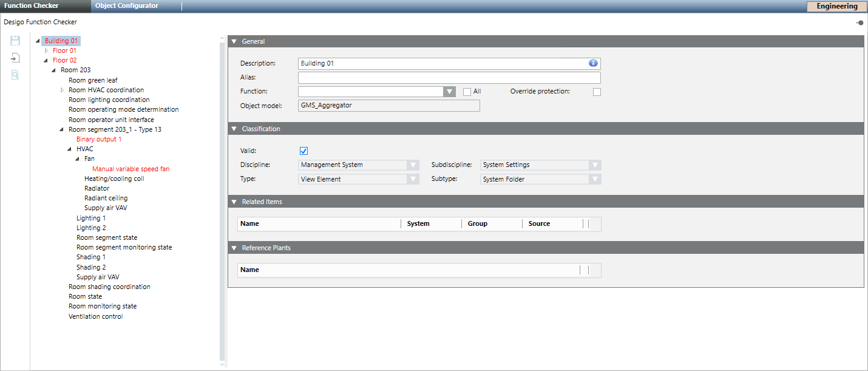Collapse the Reference Plants section arrow
This screenshot has height=371, width=868.
pos(234,248)
